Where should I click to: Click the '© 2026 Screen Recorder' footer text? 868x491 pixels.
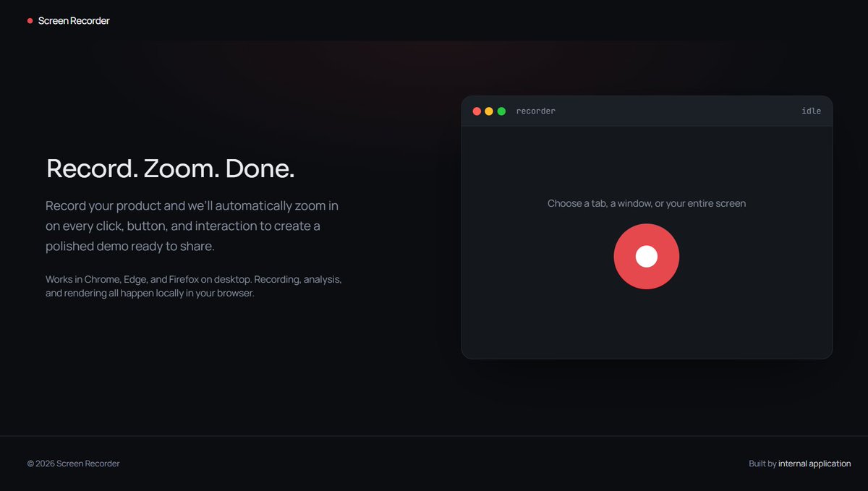point(74,464)
